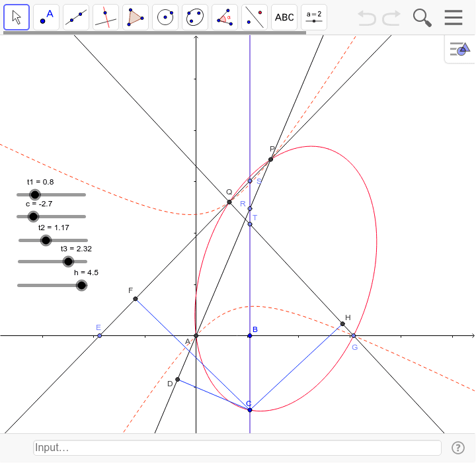Click the label text t1 = 0.8
The width and height of the screenshot is (476, 463).
(x=40, y=182)
